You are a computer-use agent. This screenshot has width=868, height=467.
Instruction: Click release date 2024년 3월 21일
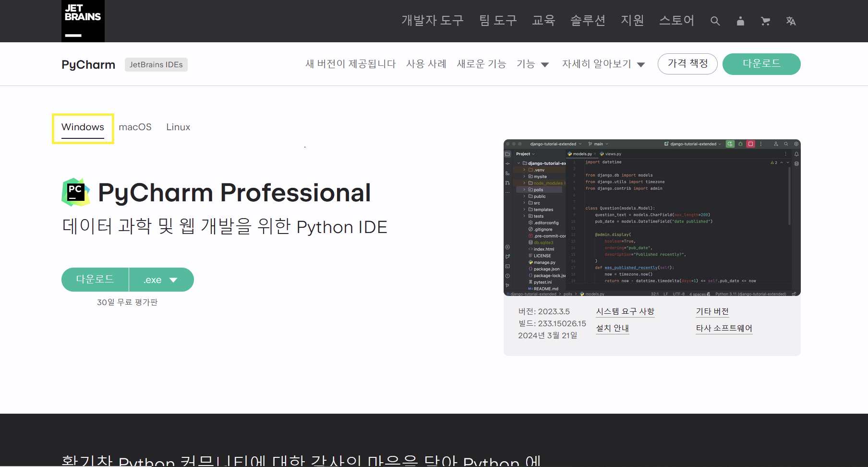pyautogui.click(x=548, y=335)
